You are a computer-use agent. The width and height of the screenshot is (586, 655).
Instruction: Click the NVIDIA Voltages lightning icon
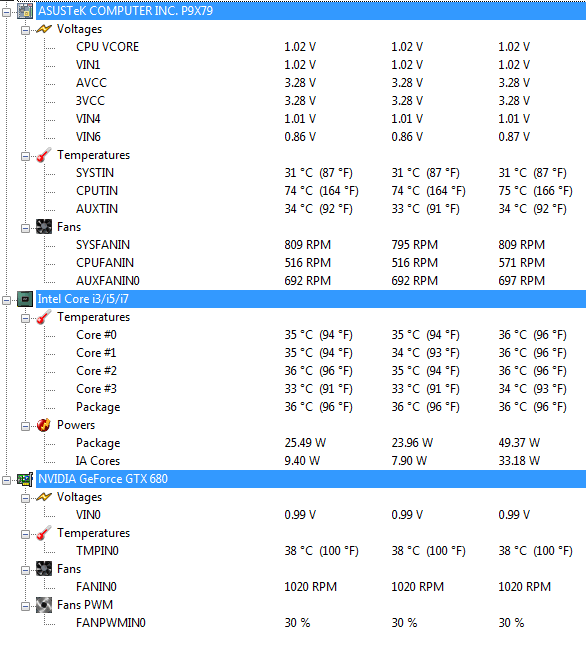(44, 497)
